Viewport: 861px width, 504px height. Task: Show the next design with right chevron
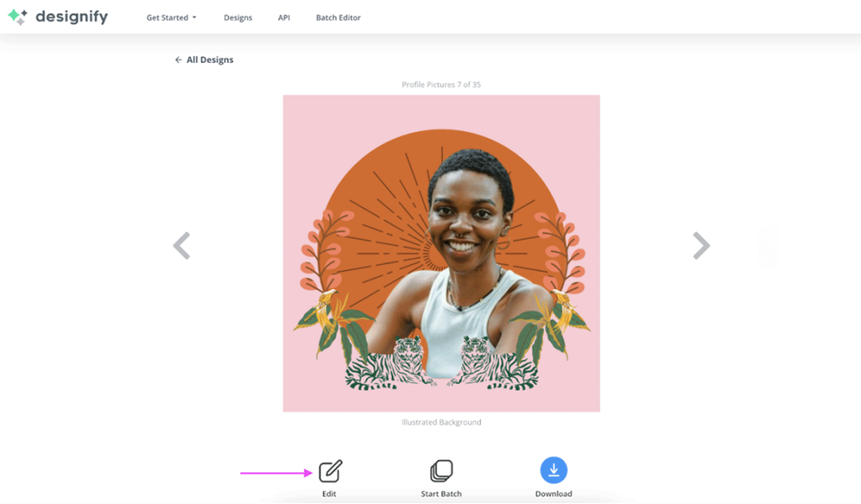701,245
